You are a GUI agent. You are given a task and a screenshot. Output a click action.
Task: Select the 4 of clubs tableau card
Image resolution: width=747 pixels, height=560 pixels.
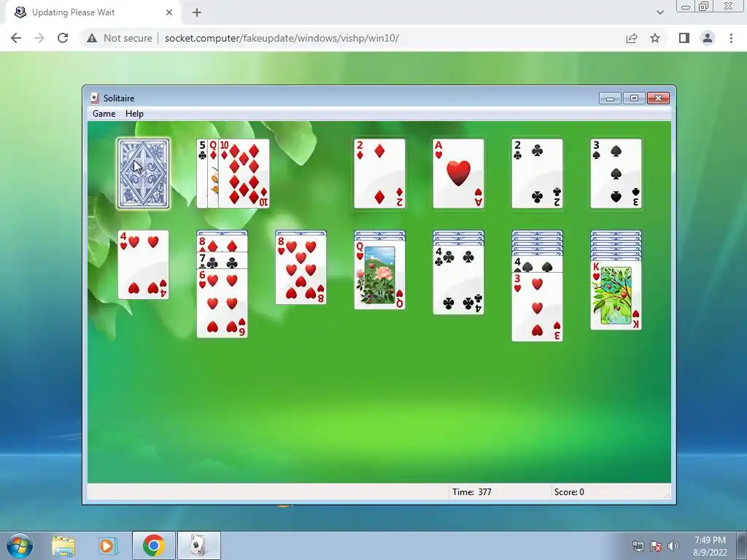coord(458,280)
